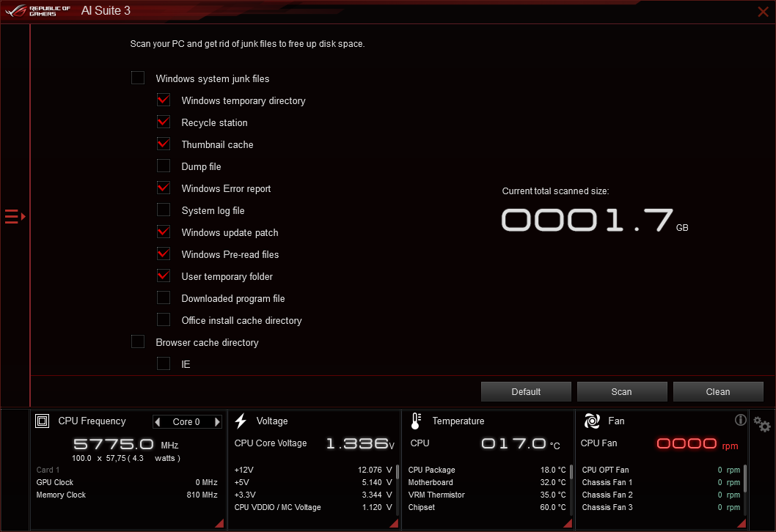Click the Temperature thermometer icon
The image size is (776, 532).
click(415, 420)
